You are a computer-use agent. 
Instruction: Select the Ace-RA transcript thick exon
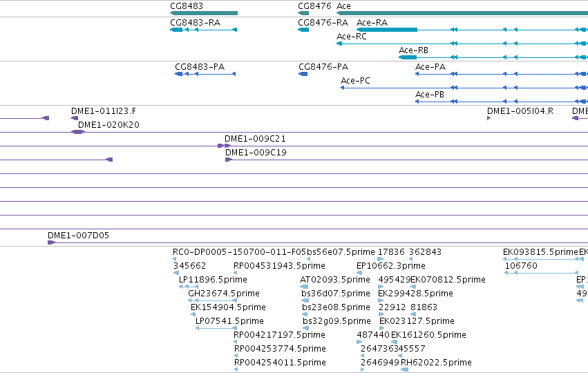tap(387, 30)
